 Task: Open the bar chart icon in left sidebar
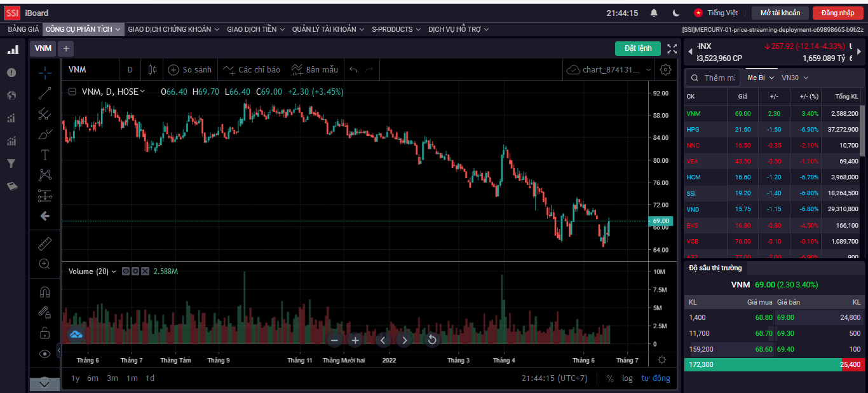pos(12,50)
